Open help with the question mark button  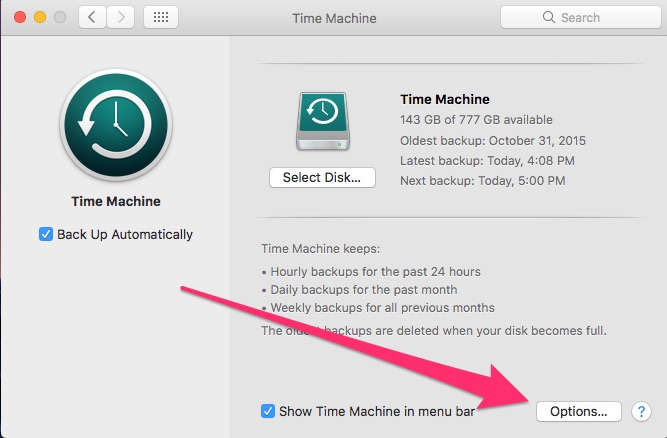(x=641, y=411)
